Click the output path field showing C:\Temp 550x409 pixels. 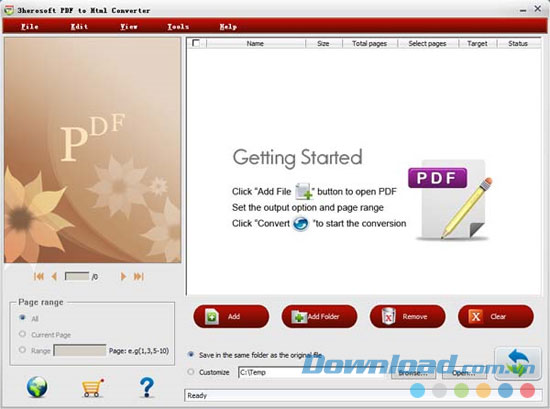(x=312, y=373)
